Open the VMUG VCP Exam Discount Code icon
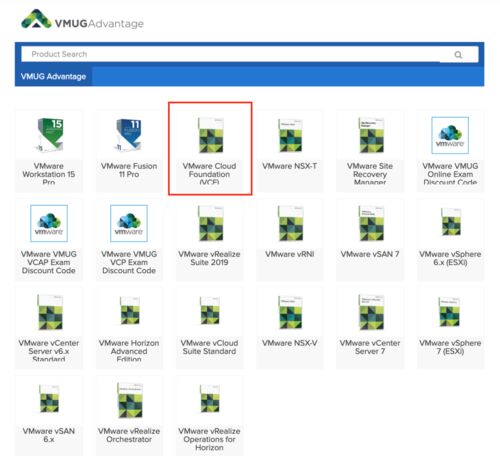This screenshot has width=500, height=456. (x=129, y=223)
